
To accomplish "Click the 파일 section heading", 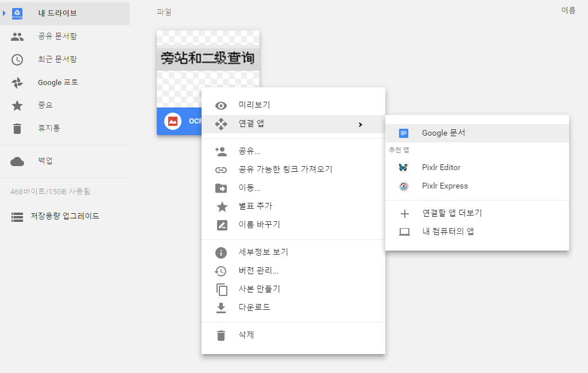I will [164, 12].
